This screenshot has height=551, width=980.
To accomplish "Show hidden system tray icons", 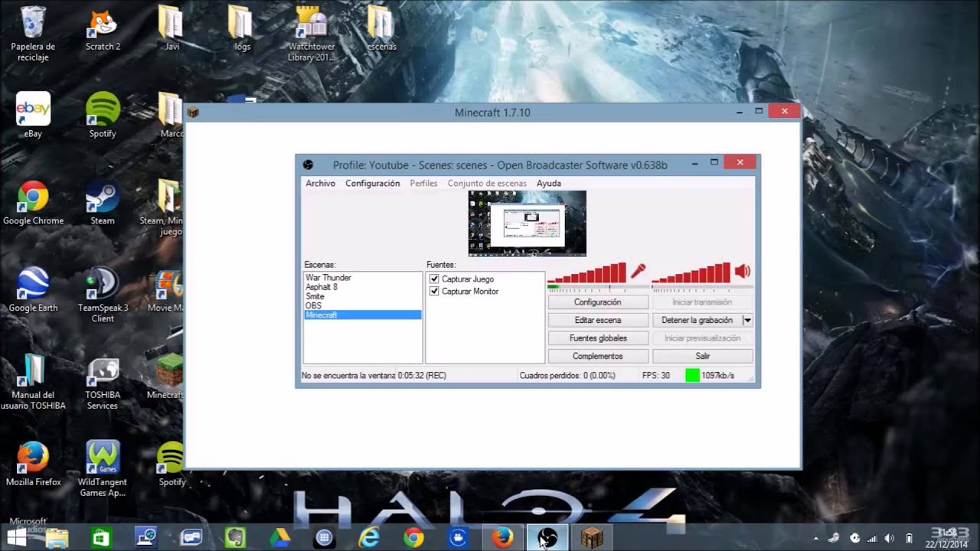I will (x=815, y=538).
